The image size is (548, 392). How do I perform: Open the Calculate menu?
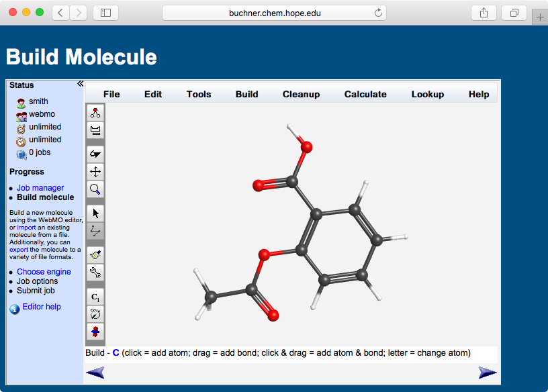(x=365, y=94)
